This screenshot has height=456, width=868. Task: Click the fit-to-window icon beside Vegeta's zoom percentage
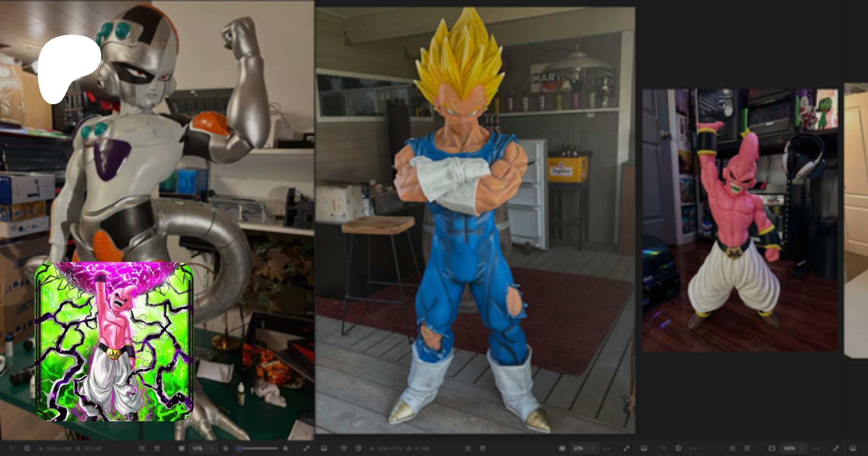click(562, 448)
